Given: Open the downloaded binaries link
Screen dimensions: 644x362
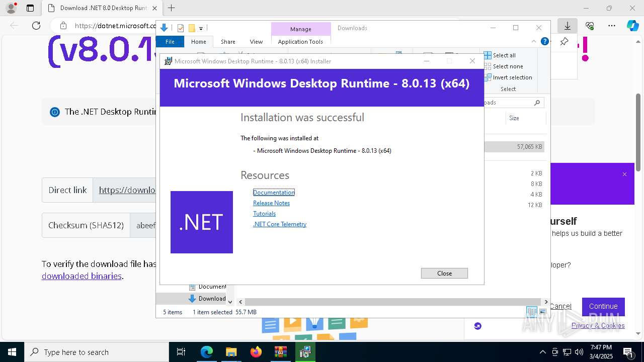Looking at the screenshot, I should (82, 276).
